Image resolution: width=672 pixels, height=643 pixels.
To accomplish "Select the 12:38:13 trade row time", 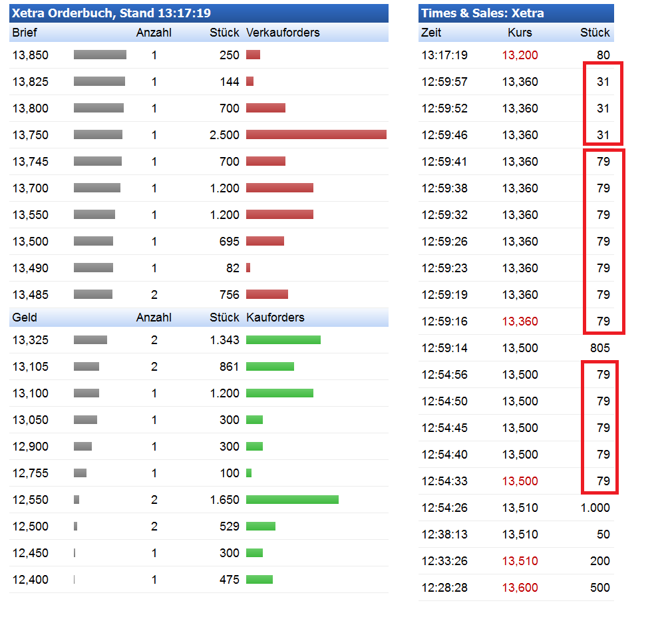I will (x=444, y=535).
